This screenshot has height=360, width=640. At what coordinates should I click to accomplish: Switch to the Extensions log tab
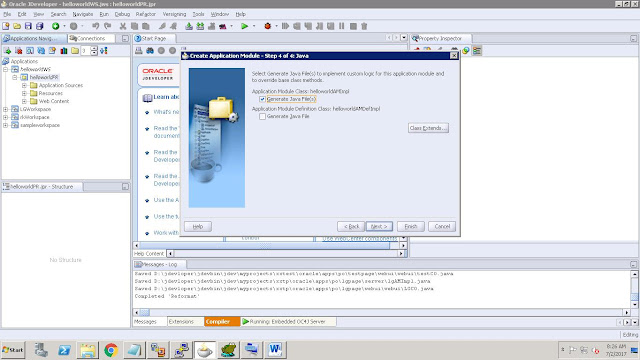186,322
